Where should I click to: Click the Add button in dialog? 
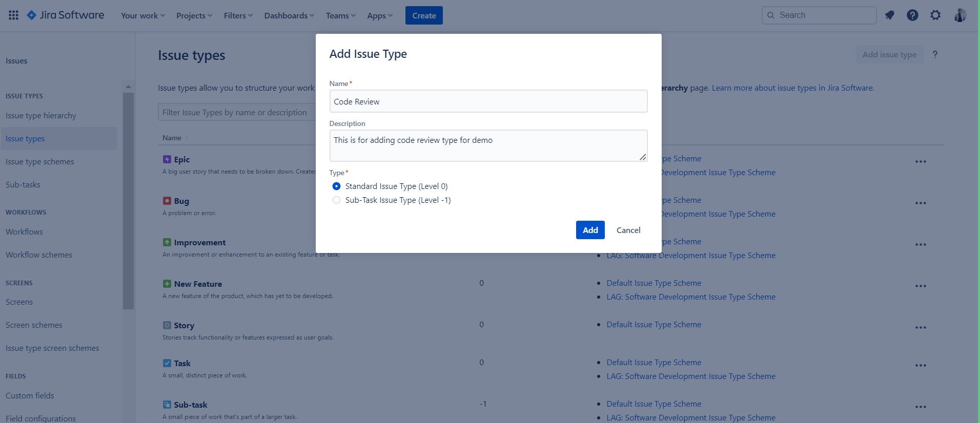tap(590, 230)
